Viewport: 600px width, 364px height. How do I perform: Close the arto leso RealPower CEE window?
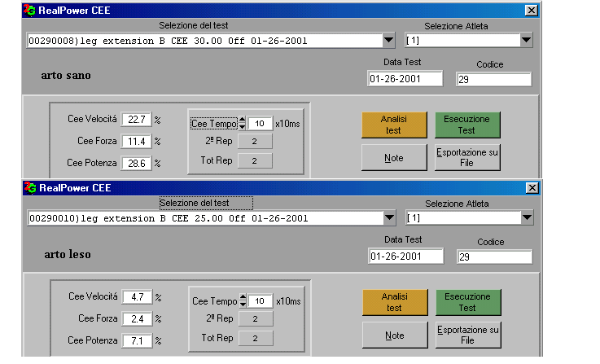(x=532, y=188)
